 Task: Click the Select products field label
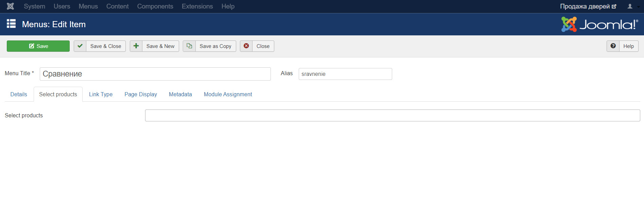pos(24,115)
